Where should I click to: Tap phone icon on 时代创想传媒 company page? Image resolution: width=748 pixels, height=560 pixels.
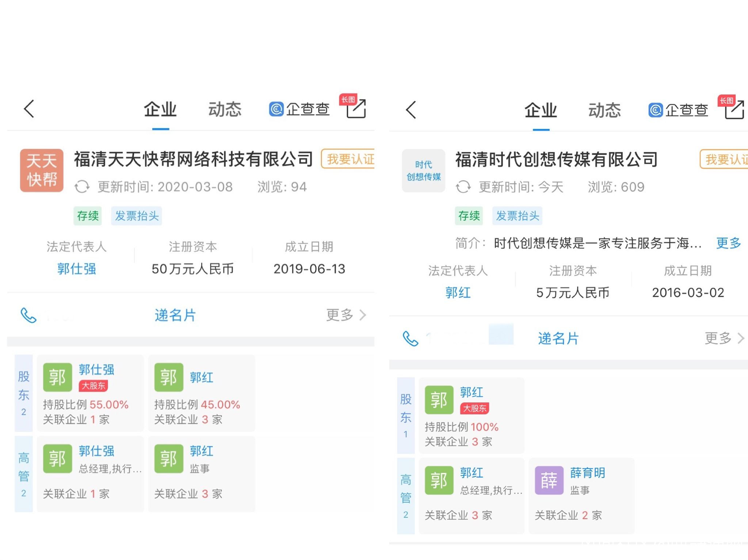tap(410, 339)
